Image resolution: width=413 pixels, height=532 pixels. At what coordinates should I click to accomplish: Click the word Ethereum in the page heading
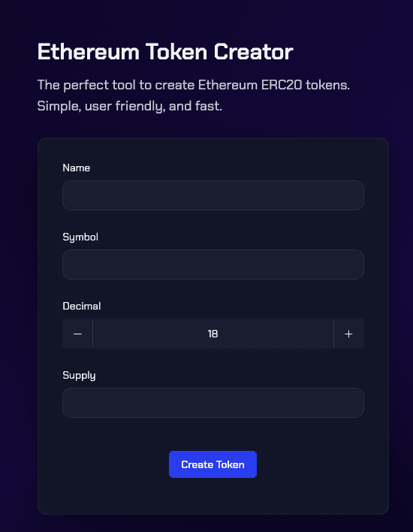(89, 52)
